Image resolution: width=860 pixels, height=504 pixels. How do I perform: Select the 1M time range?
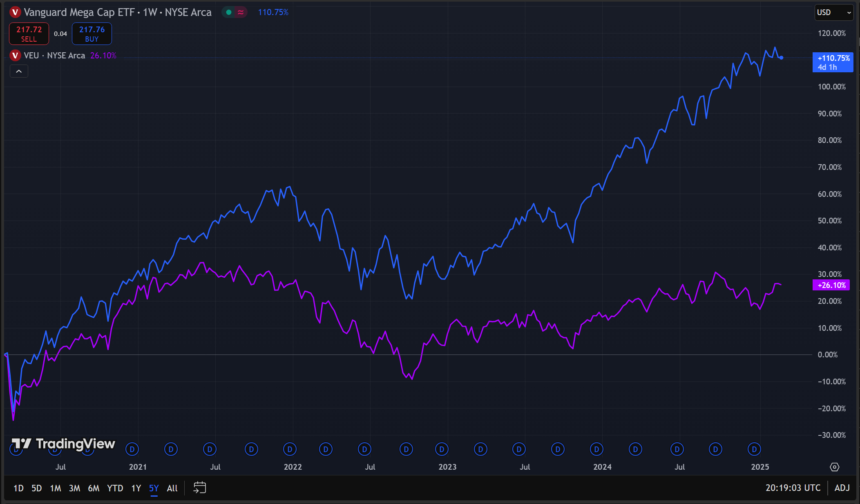coord(56,488)
